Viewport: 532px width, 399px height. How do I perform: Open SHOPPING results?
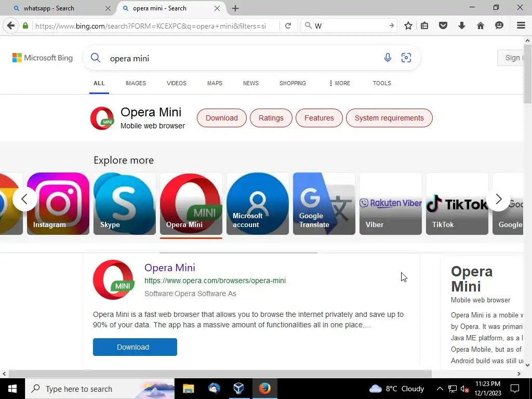(292, 83)
